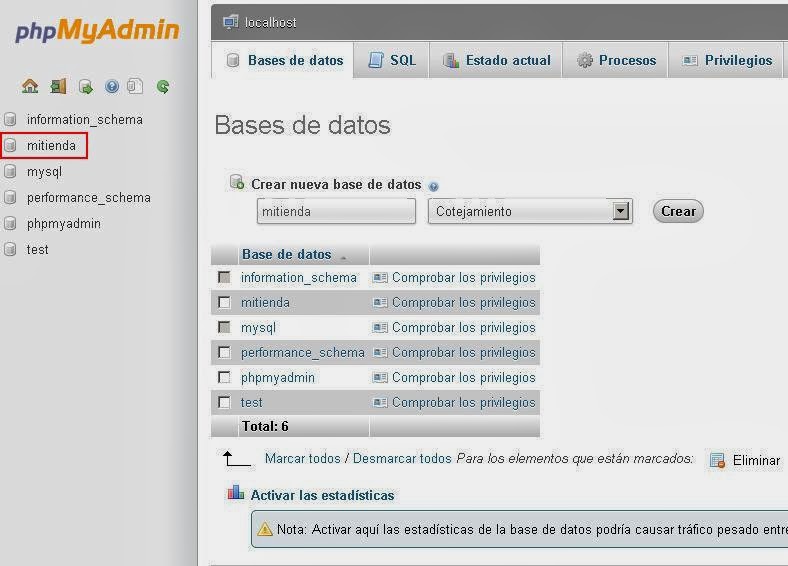Open mitienda database in table list

click(265, 303)
